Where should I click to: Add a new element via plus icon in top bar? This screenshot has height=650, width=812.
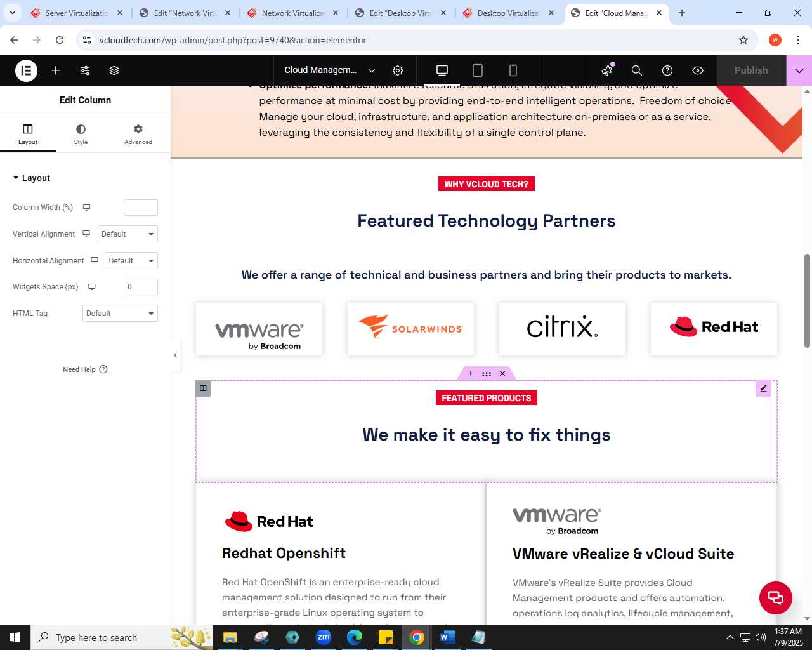pos(56,70)
